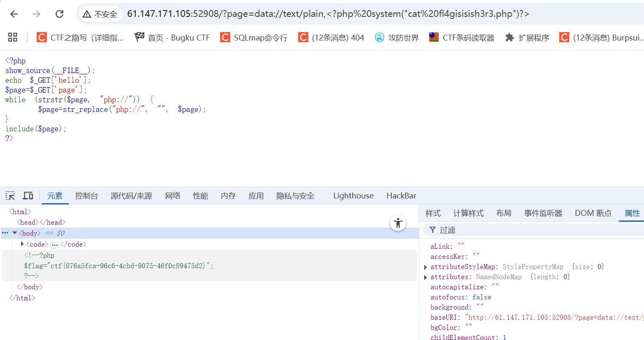Viewport: 644px width, 340px height.
Task: Click the include($page) code line
Action: tap(36, 129)
